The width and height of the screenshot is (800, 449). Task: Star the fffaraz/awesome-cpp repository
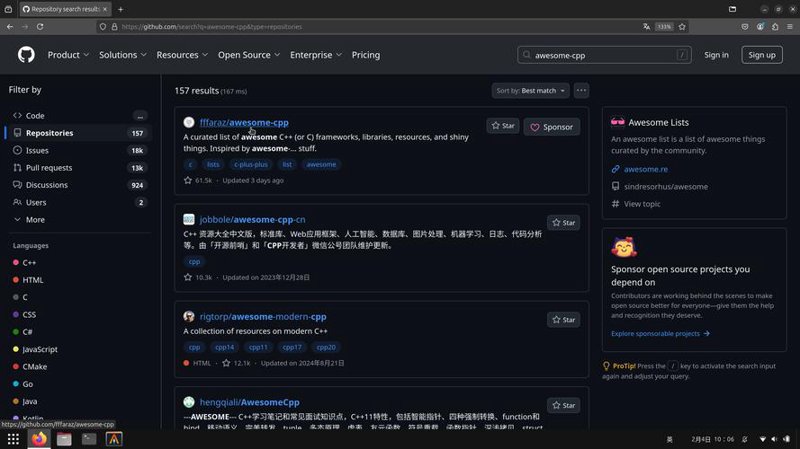coord(503,126)
